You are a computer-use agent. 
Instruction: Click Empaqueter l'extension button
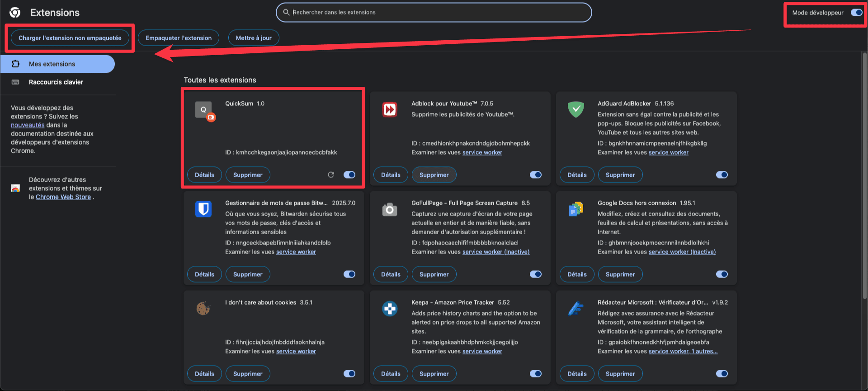click(179, 38)
